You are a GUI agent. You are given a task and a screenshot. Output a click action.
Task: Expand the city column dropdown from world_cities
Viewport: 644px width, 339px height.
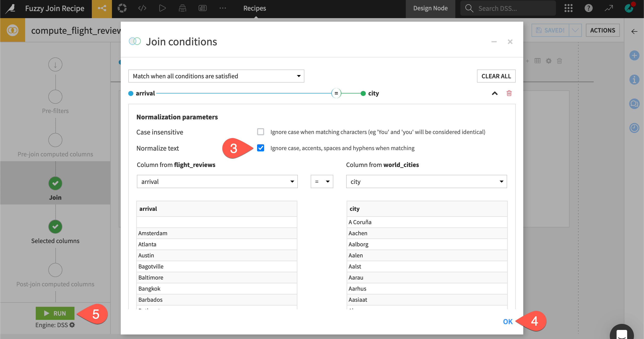pos(501,181)
